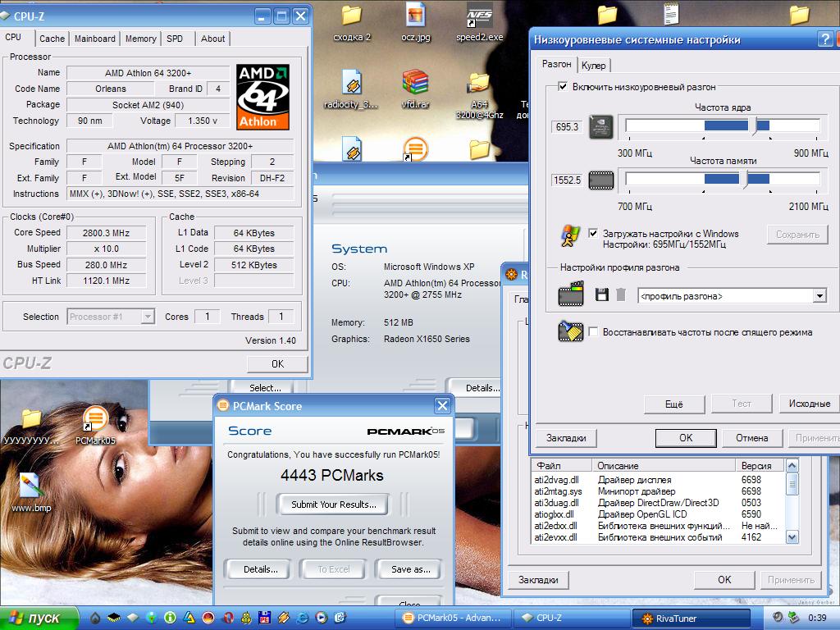The height and width of the screenshot is (630, 840).
Task: Click the overclocking profile memory chip icon
Action: [571, 294]
